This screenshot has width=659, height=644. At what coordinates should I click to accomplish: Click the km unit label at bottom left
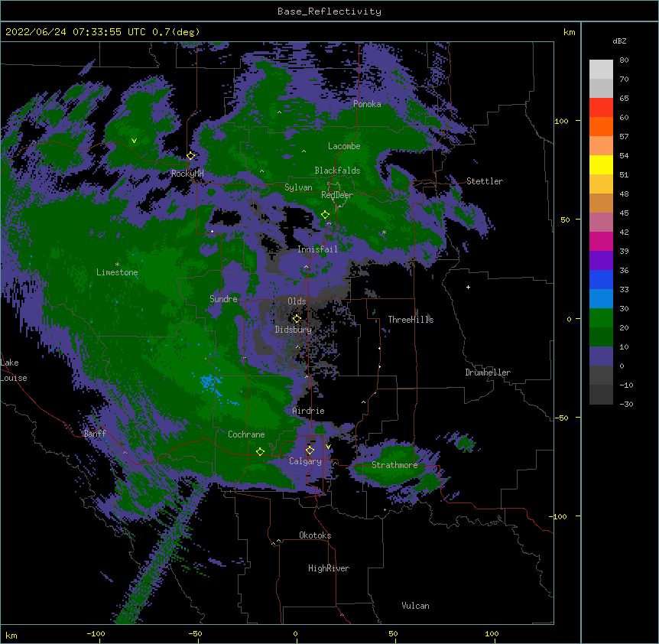pyautogui.click(x=11, y=635)
